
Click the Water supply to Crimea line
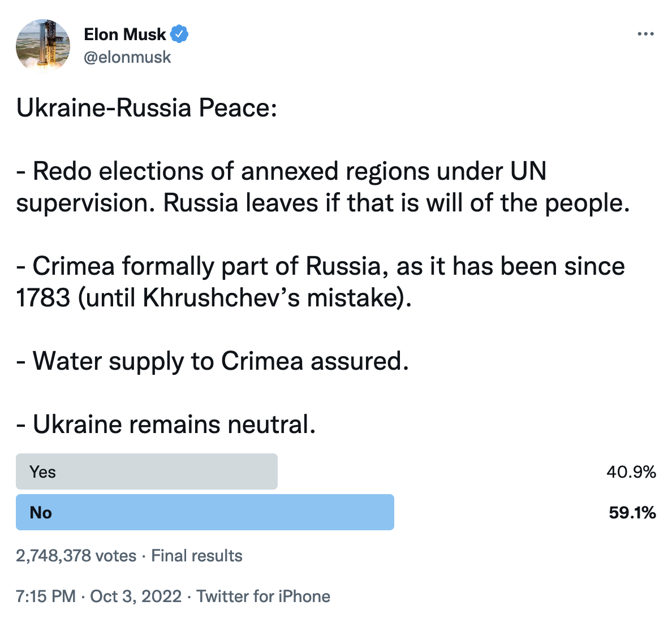(213, 361)
